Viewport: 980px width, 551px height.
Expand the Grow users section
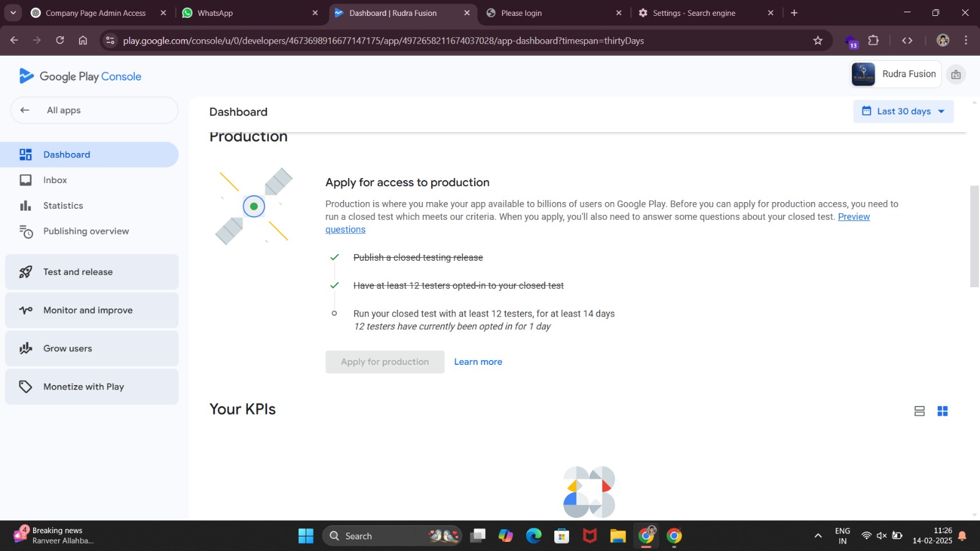[x=92, y=348]
